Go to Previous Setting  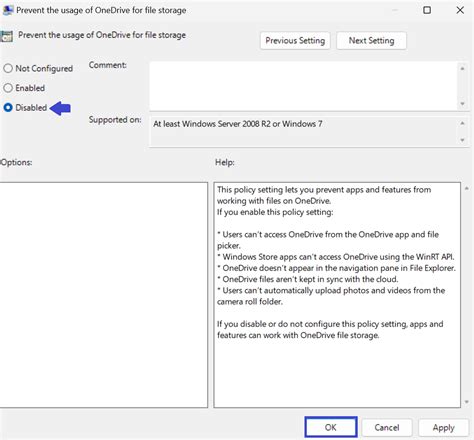(x=295, y=41)
